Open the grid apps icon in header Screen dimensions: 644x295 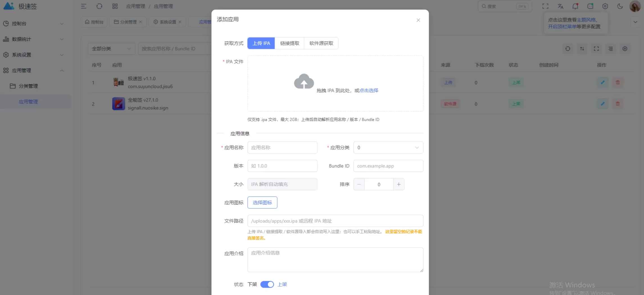tap(115, 6)
